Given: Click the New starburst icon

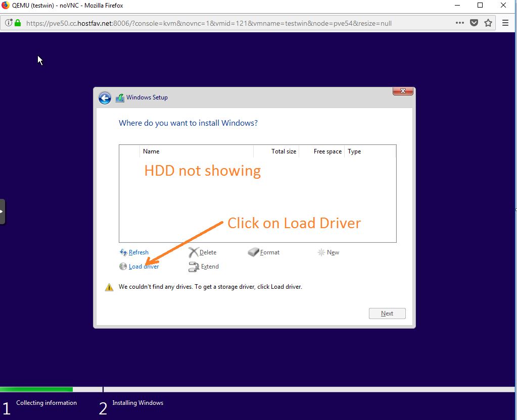Looking at the screenshot, I should coord(321,252).
